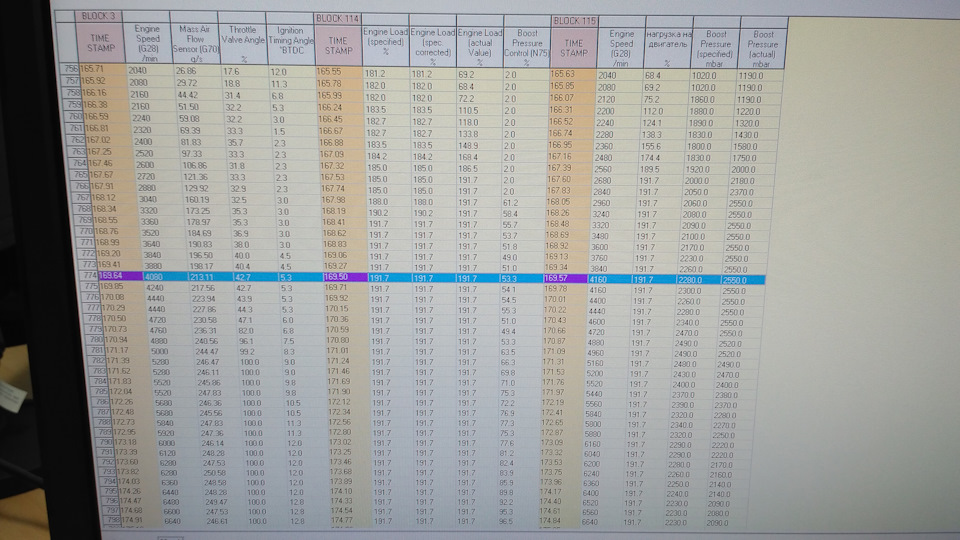Click mass air flow value 44.42
Image resolution: width=960 pixels, height=540 pixels.
[x=187, y=95]
